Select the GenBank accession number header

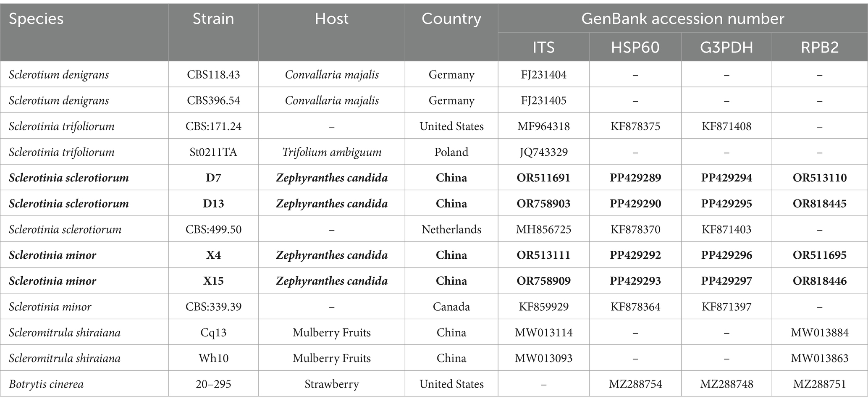click(x=683, y=19)
